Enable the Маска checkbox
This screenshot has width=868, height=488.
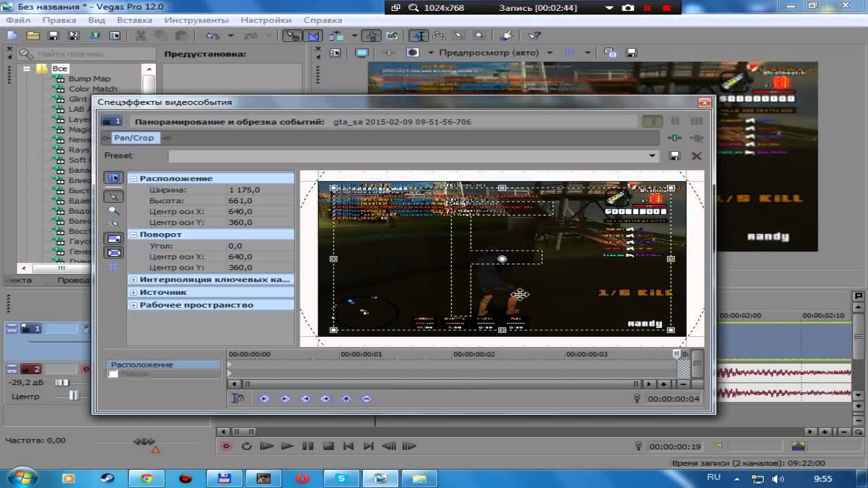[113, 374]
